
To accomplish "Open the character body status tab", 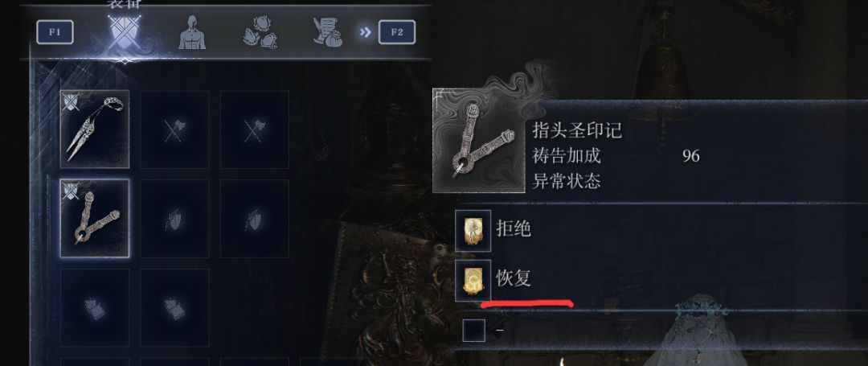I will pos(192,33).
